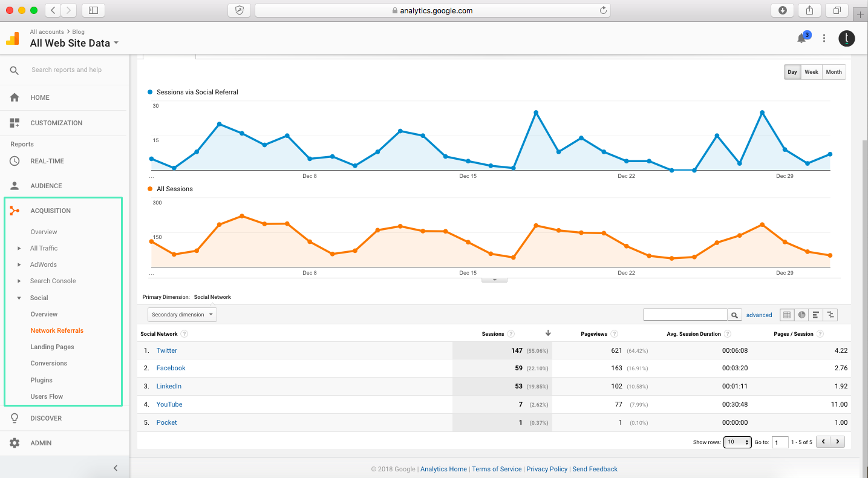Viewport: 868px width, 478px height.
Task: Open the Show rows dropdown
Action: [737, 442]
